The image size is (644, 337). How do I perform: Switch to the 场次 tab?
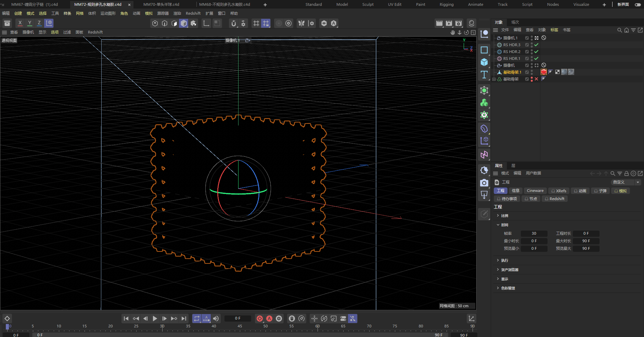click(x=515, y=22)
